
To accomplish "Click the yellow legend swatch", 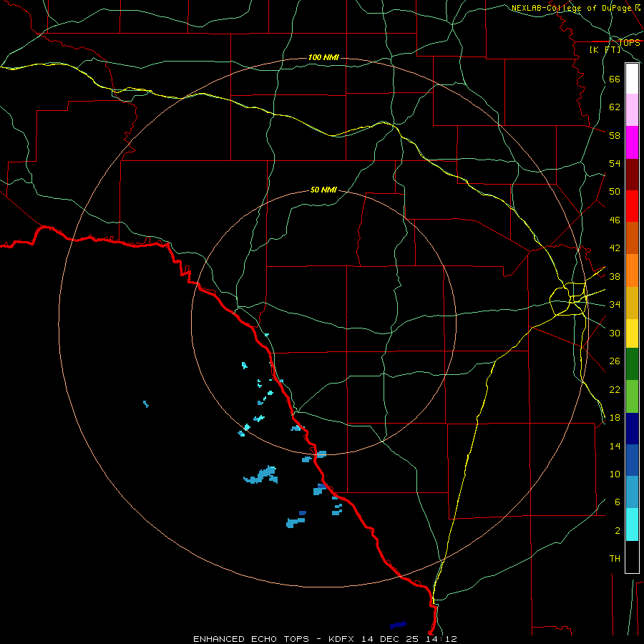I will click(x=632, y=333).
